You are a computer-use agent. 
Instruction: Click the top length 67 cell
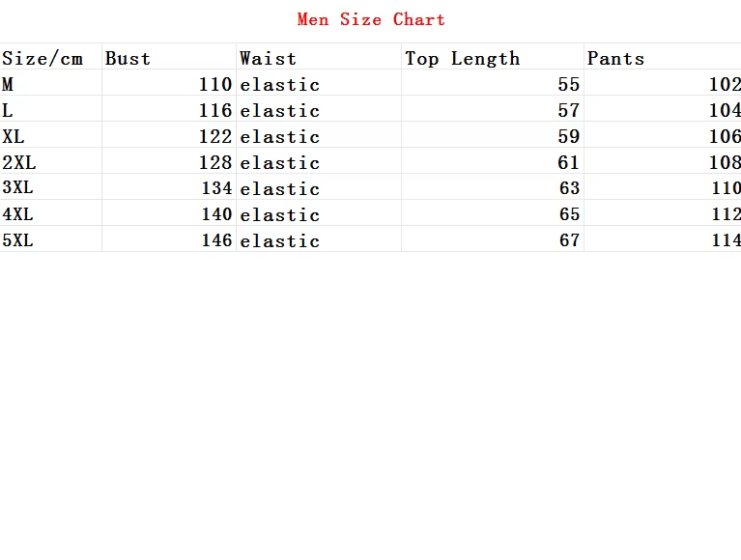coord(569,240)
